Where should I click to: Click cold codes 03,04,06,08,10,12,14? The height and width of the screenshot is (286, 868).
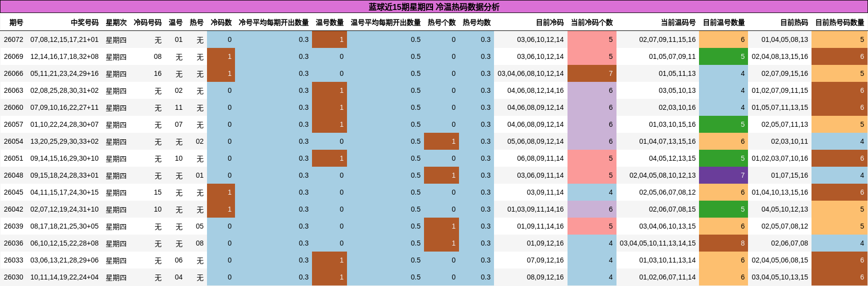[530, 73]
